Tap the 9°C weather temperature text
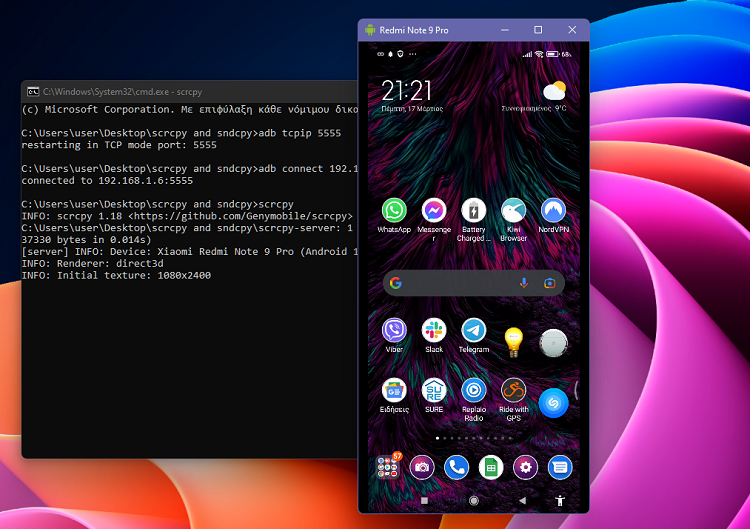750x529 pixels. (x=561, y=109)
